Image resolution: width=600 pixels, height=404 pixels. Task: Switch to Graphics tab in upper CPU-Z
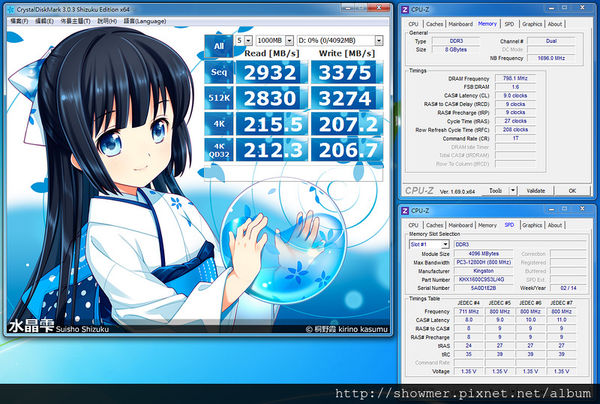coord(532,24)
